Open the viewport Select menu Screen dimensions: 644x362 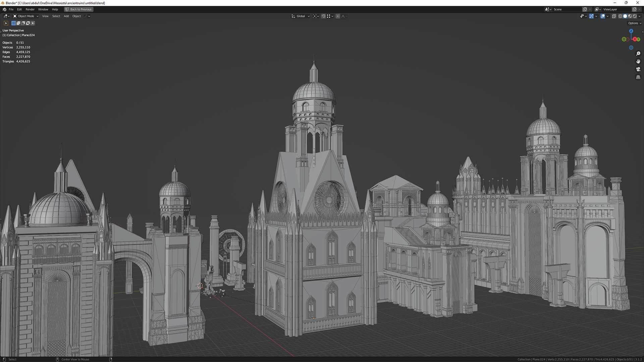(56, 16)
